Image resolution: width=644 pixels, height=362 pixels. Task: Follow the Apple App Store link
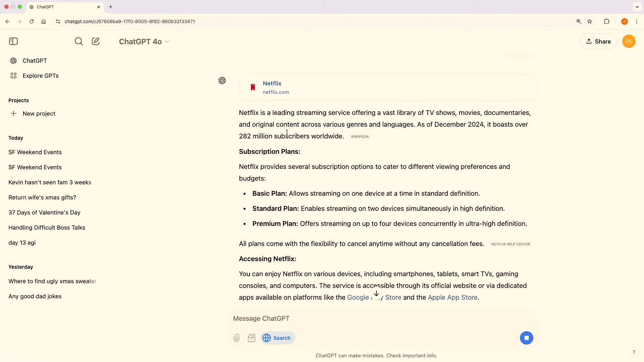click(x=452, y=297)
